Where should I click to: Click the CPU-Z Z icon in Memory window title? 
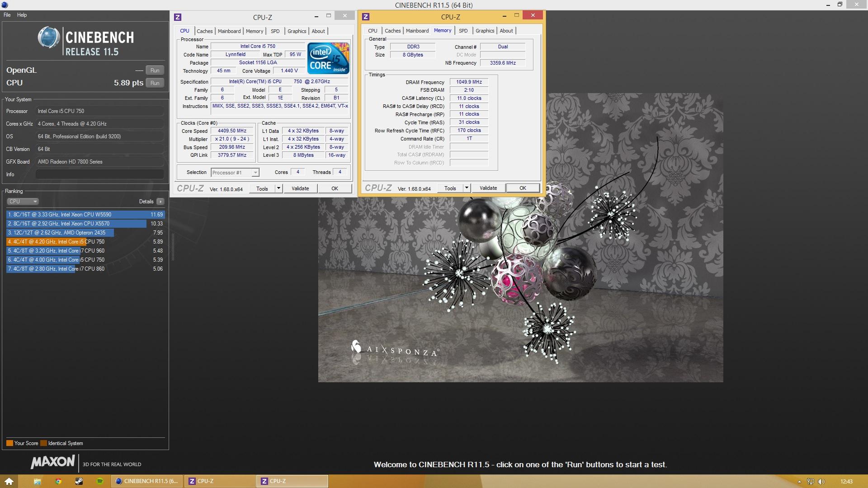pyautogui.click(x=366, y=17)
